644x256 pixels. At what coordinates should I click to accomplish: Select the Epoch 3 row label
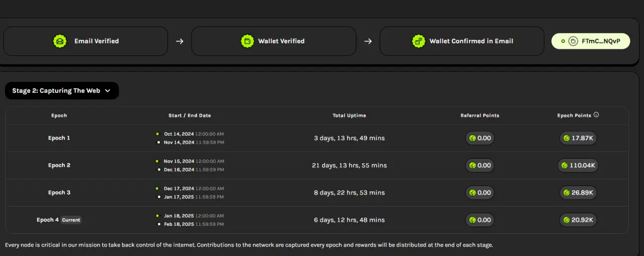click(59, 193)
